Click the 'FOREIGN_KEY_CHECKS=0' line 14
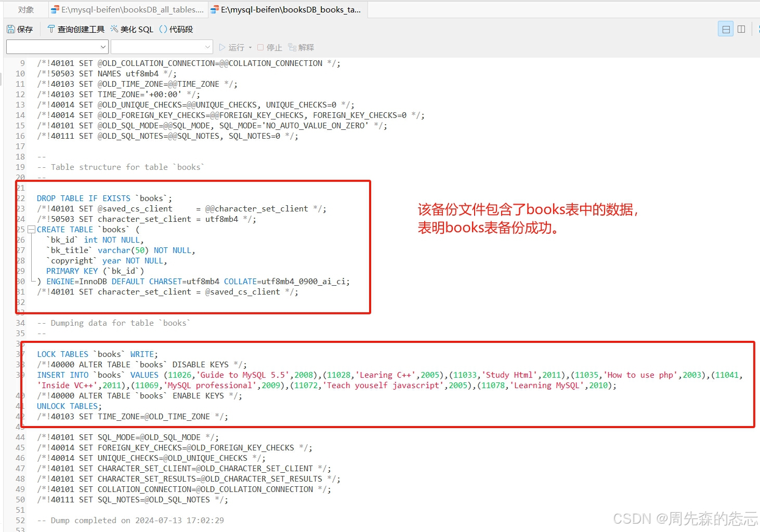This screenshot has width=760, height=532. point(230,115)
